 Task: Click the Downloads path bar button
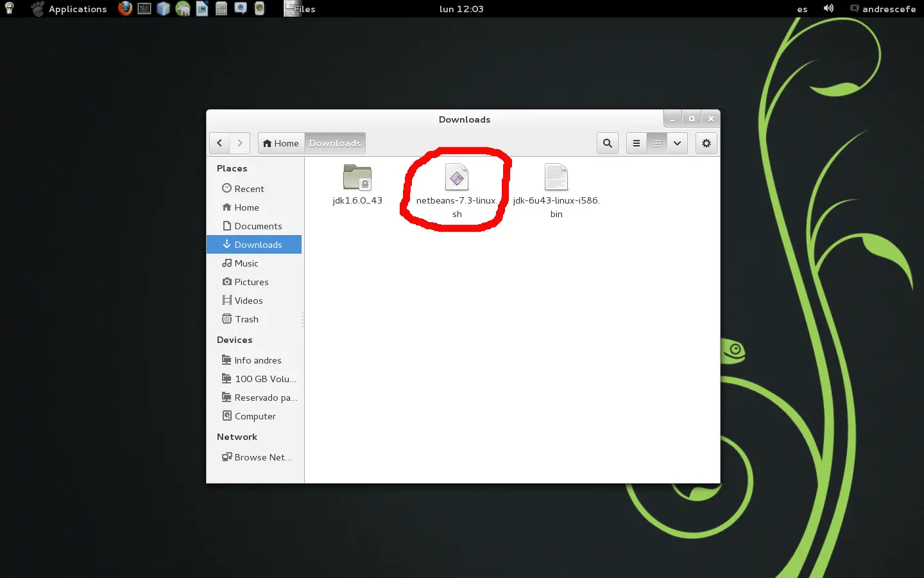click(335, 143)
